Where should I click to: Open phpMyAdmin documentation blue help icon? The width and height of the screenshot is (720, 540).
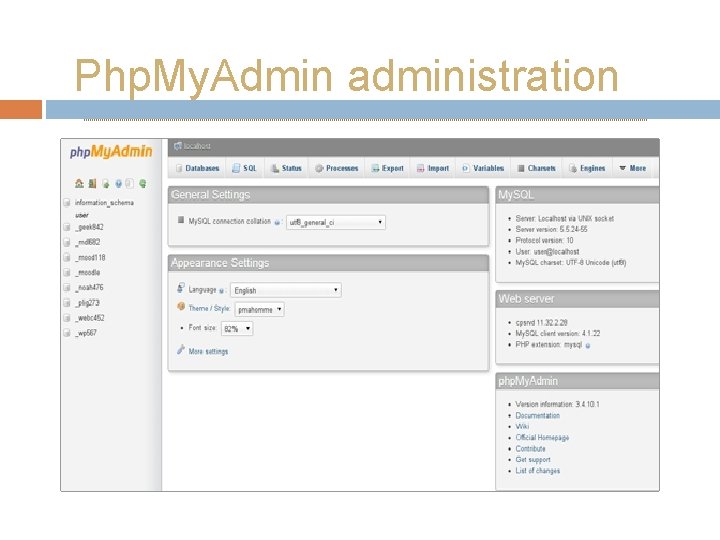118,184
